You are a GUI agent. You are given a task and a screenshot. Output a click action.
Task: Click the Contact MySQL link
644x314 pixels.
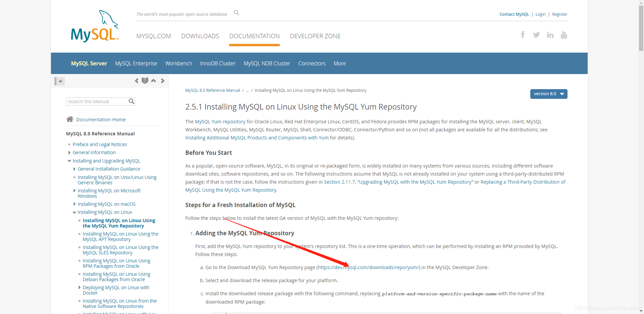[514, 14]
